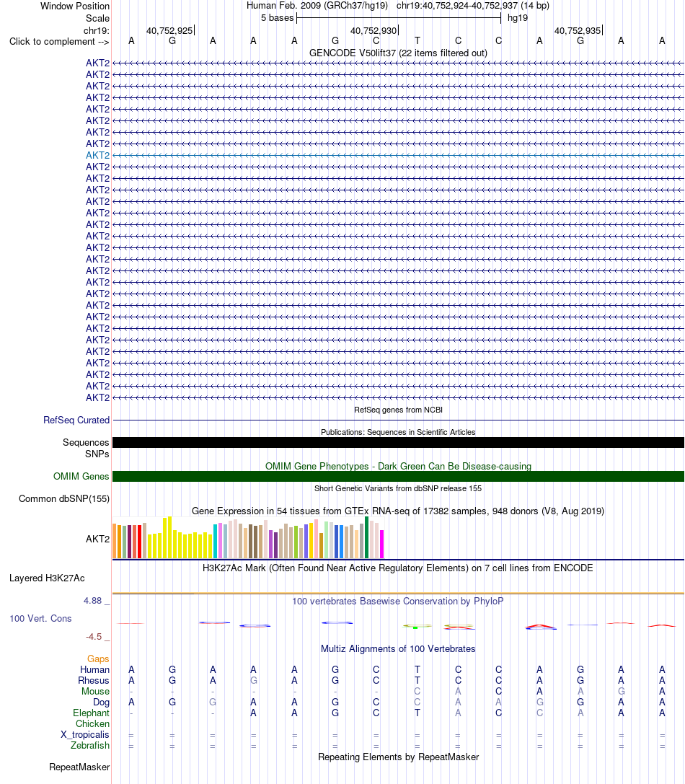
Task: Click the orange Gaps label
Action: click(98, 659)
